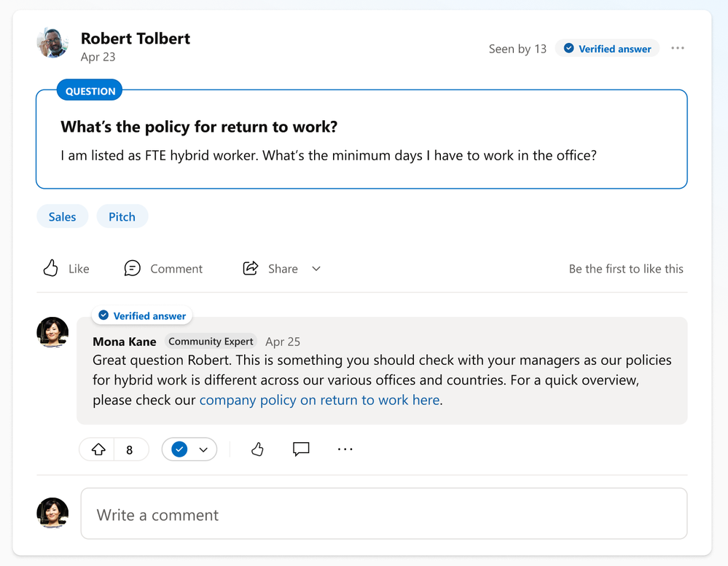The image size is (728, 566).
Task: Expand the Share dropdown arrow
Action: click(316, 269)
